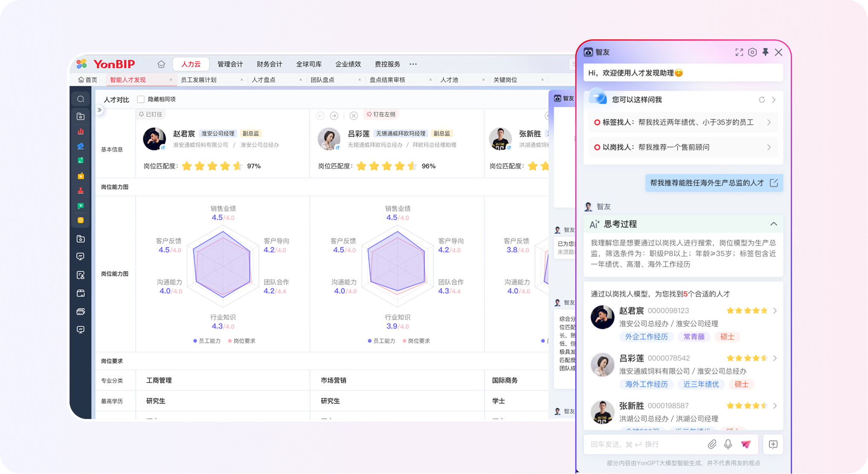Start a new chat with the plus icon

tap(773, 444)
